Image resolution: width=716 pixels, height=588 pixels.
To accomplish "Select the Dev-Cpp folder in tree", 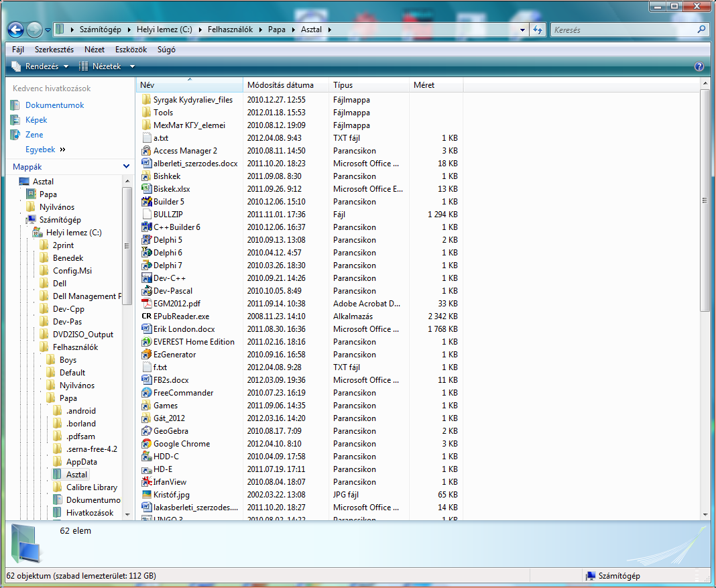I will pos(68,309).
